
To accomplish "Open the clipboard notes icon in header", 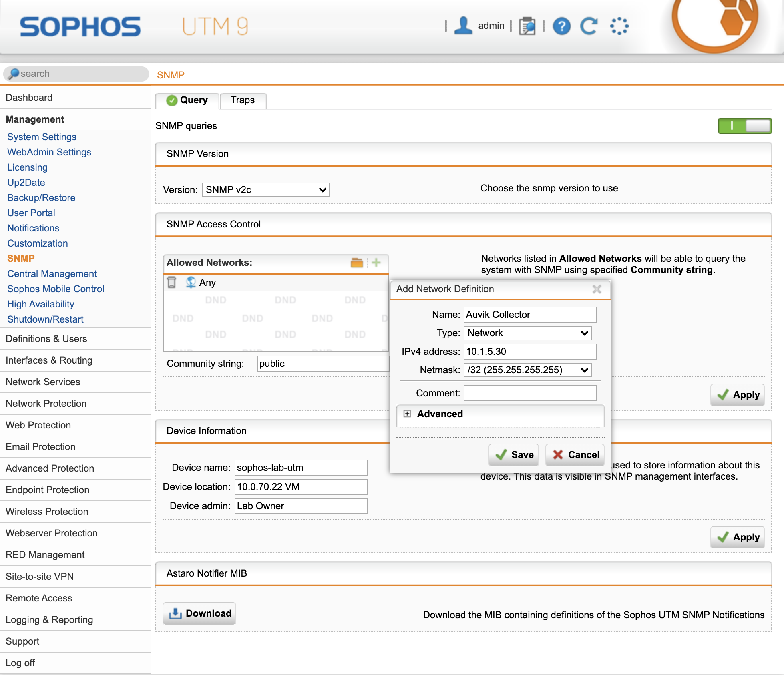I will click(x=527, y=26).
